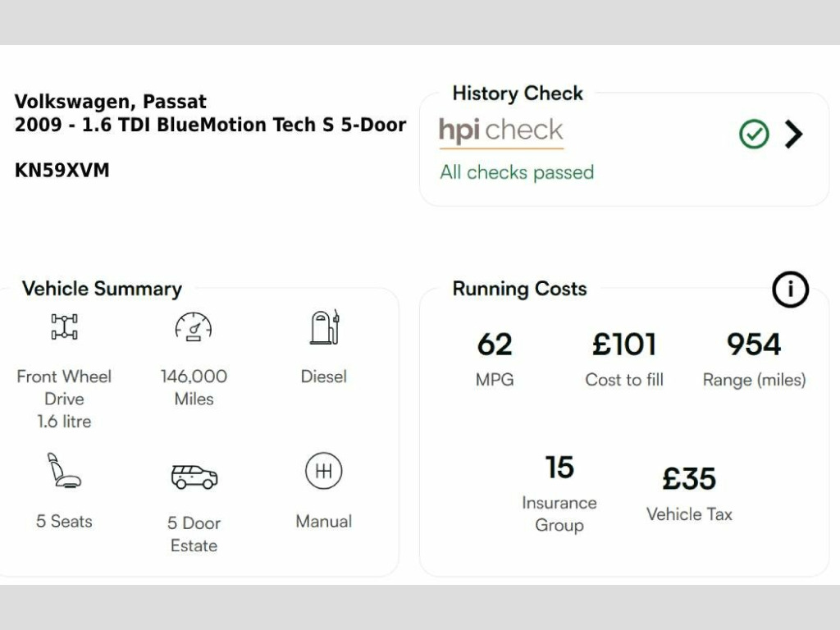840x630 pixels.
Task: Click the estate car body icon
Action: click(x=194, y=477)
